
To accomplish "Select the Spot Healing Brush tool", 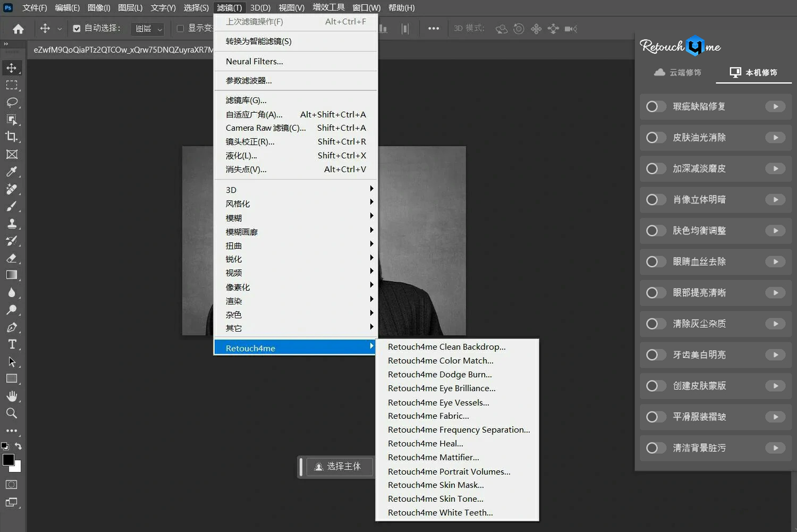I will 12,189.
